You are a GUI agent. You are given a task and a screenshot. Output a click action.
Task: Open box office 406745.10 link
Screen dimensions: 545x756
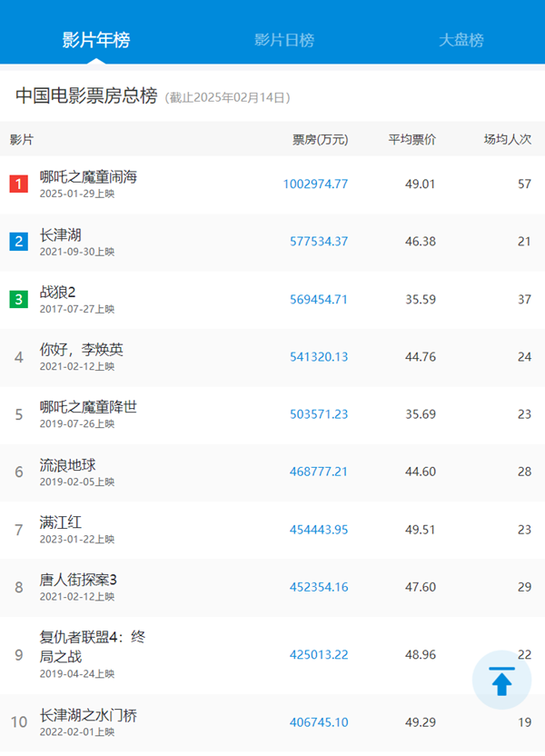click(319, 721)
